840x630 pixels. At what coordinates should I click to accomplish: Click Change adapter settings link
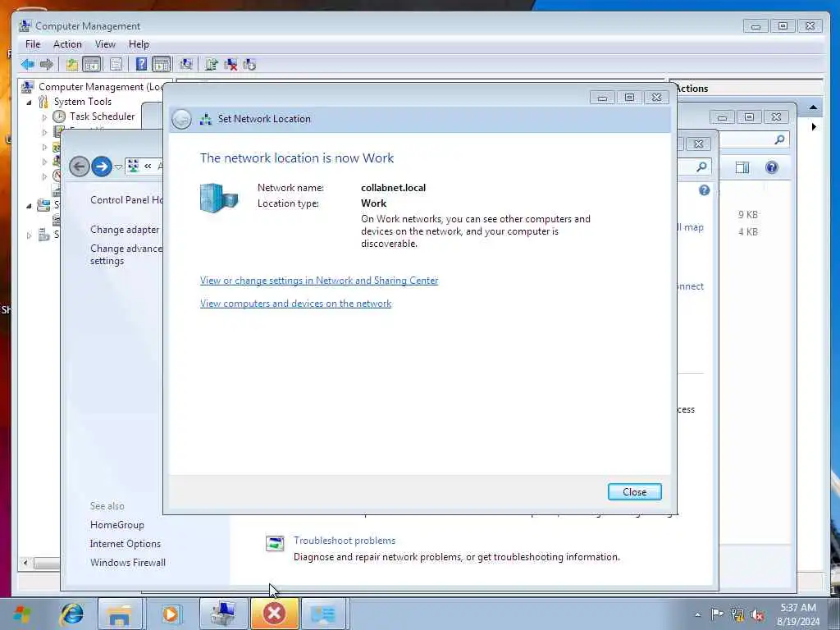pos(126,230)
